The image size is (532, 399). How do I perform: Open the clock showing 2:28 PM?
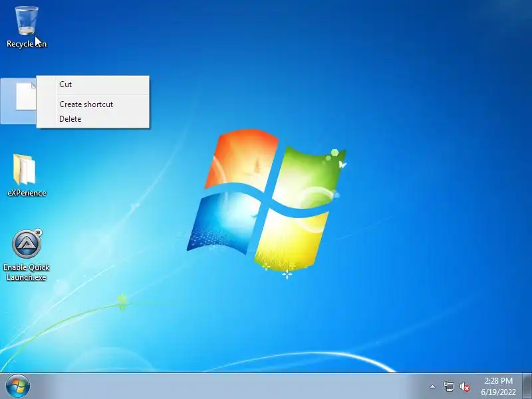[x=498, y=386]
